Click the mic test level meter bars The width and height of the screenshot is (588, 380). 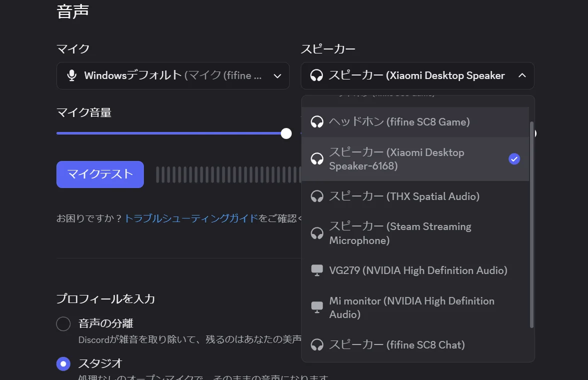(228, 174)
